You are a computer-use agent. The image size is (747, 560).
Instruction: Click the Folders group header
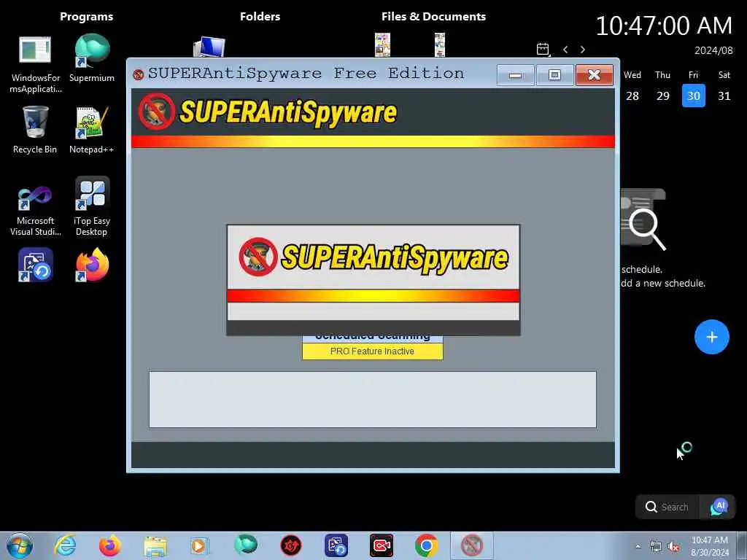click(x=260, y=17)
